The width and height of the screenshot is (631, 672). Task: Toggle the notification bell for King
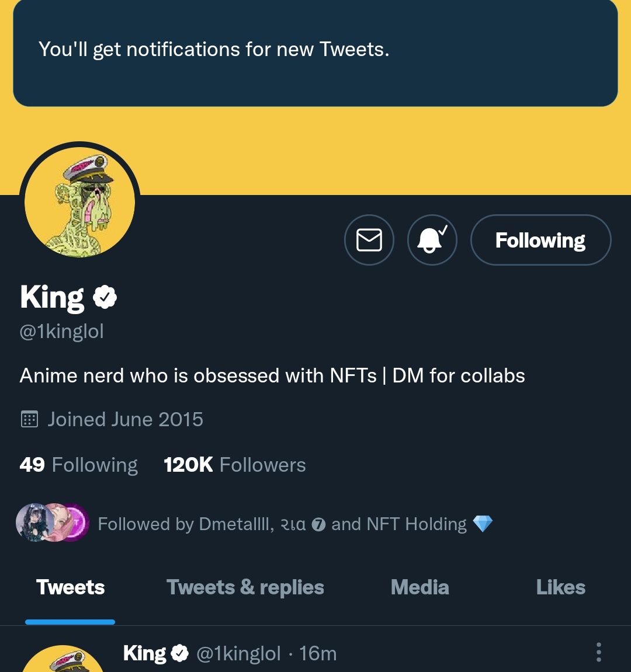432,240
